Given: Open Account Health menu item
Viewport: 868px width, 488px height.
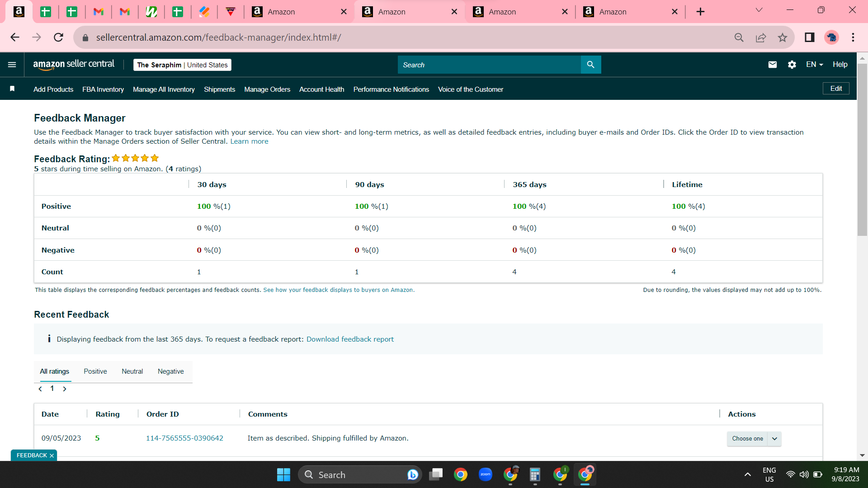Looking at the screenshot, I should [x=322, y=89].
